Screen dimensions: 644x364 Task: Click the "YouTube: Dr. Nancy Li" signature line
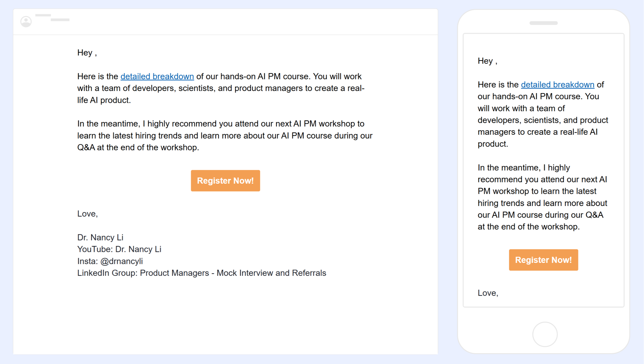(119, 249)
